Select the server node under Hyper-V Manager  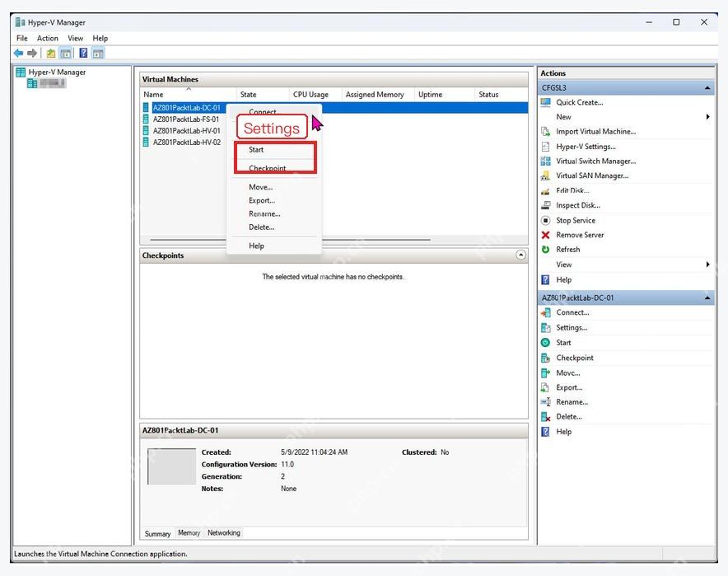tap(46, 83)
